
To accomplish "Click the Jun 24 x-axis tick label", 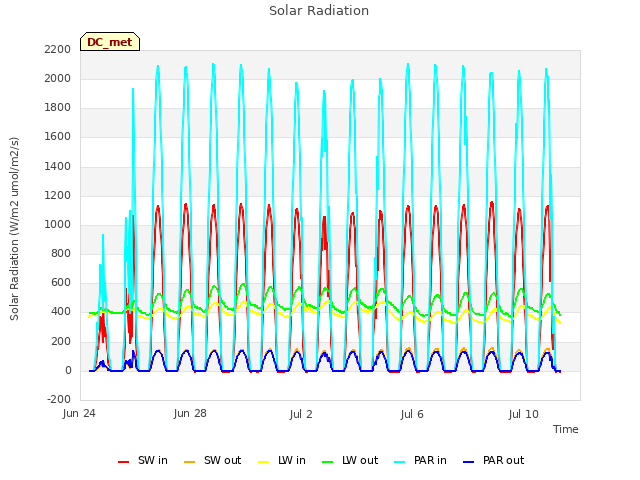I will coord(79,414).
